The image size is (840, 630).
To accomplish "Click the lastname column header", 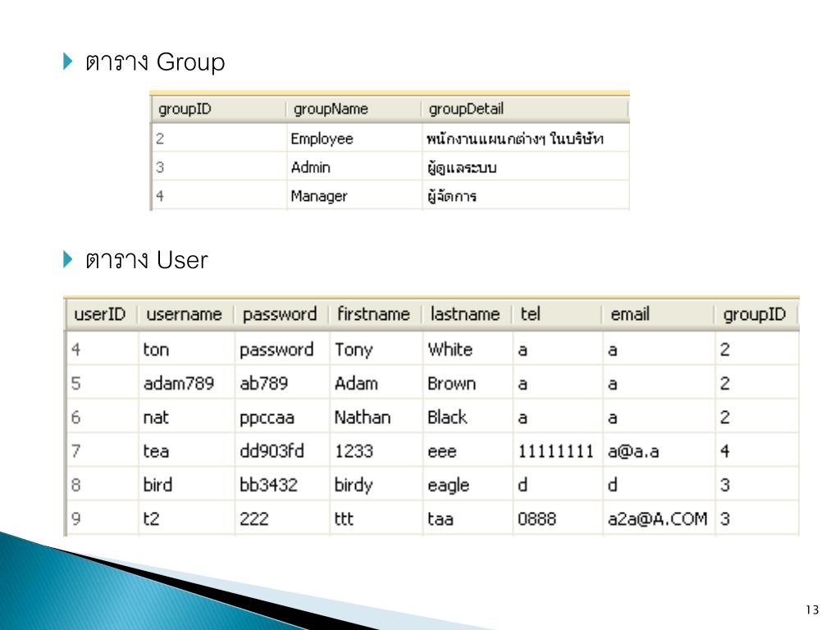I will pyautogui.click(x=467, y=314).
